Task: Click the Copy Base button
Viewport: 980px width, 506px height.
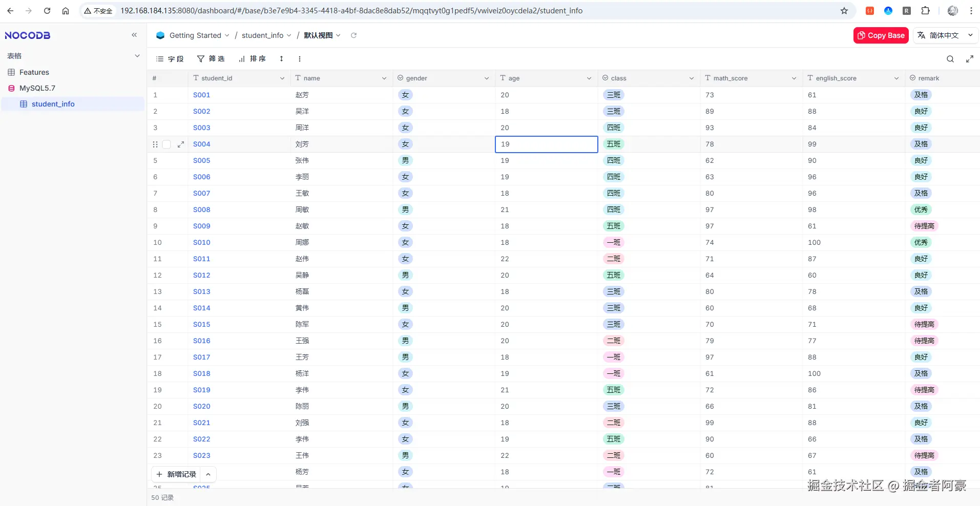Action: tap(881, 35)
